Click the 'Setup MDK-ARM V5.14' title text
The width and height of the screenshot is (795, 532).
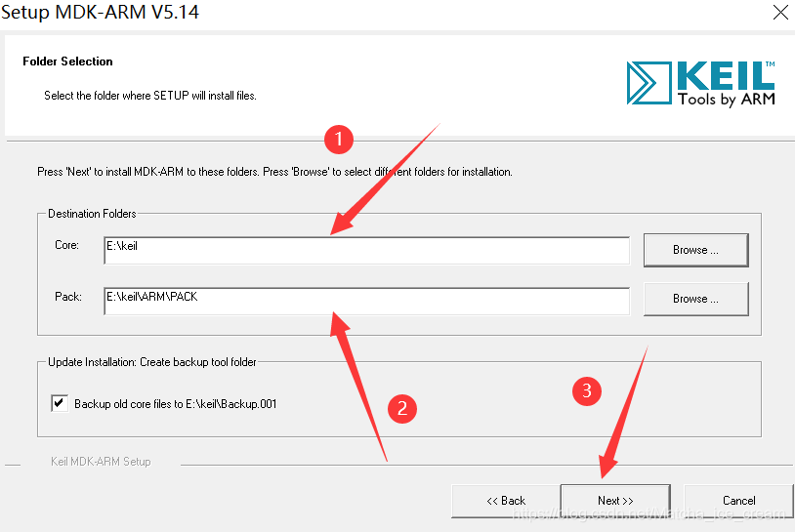[100, 12]
